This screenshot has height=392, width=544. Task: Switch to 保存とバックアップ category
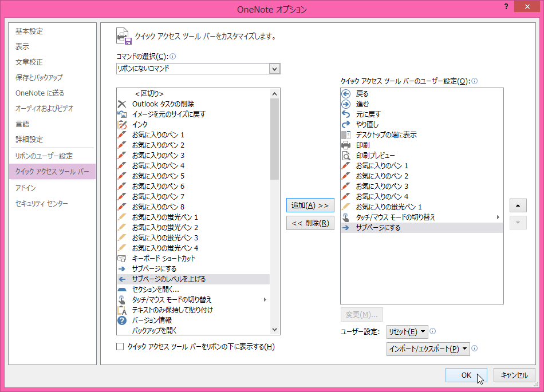tap(39, 77)
